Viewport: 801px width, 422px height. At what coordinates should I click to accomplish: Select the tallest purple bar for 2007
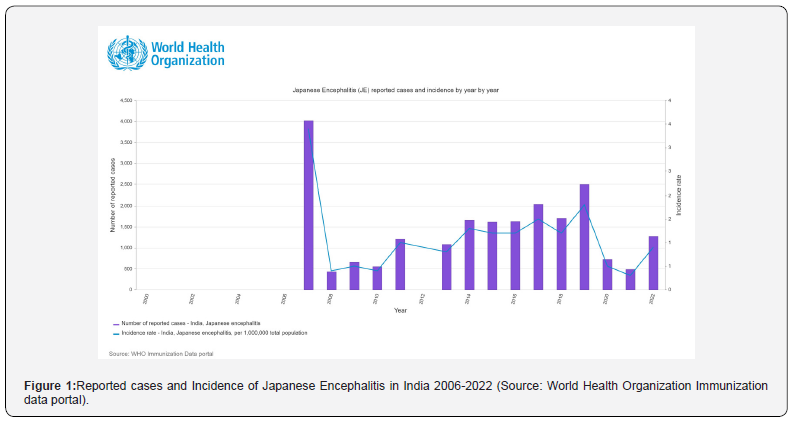click(309, 205)
